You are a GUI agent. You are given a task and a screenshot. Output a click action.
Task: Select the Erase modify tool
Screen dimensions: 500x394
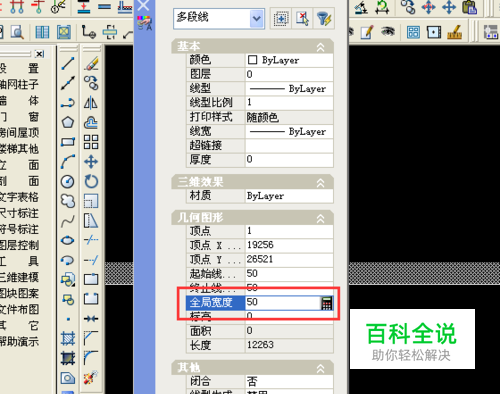(91, 63)
